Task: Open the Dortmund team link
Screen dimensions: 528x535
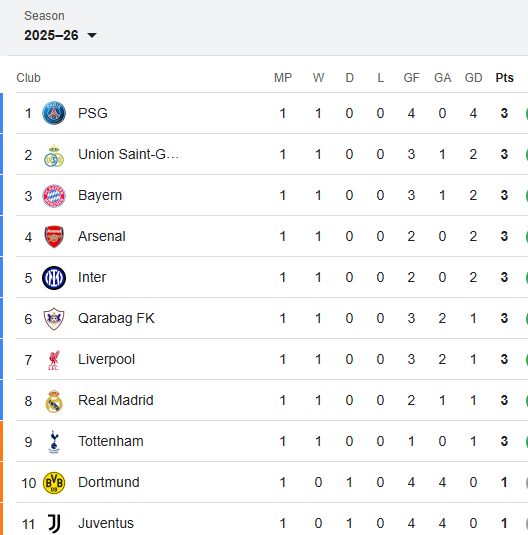Action: 109,482
